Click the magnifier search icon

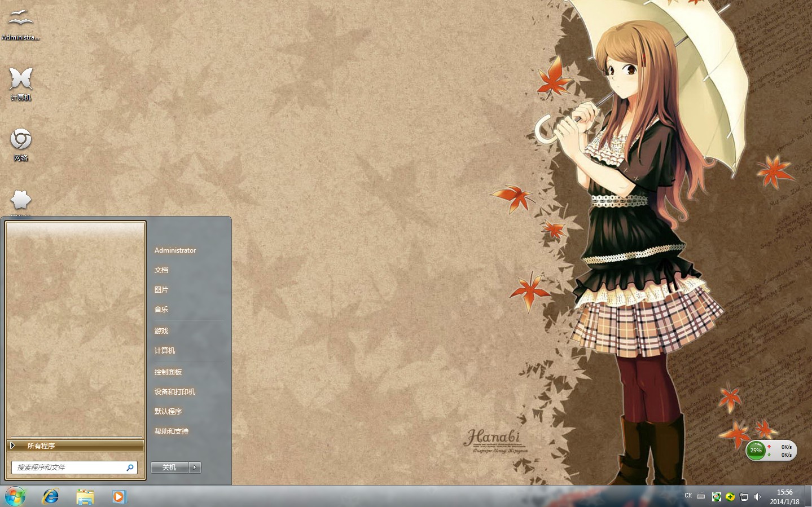click(130, 468)
